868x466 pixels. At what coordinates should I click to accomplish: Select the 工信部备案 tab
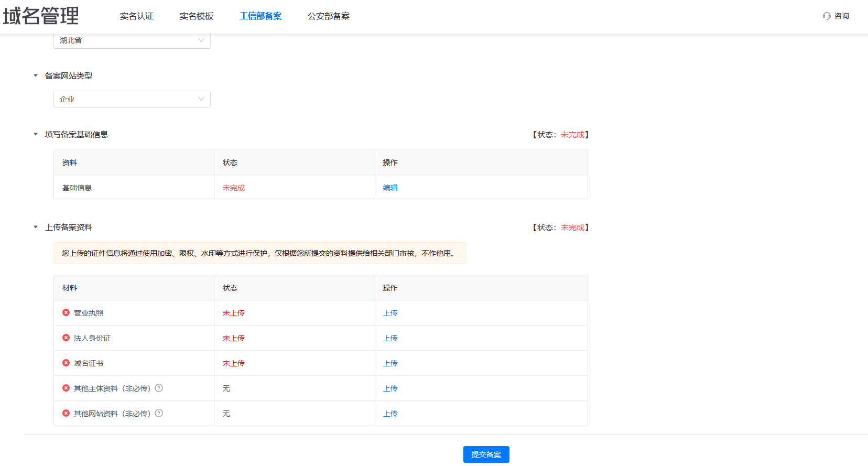click(261, 16)
